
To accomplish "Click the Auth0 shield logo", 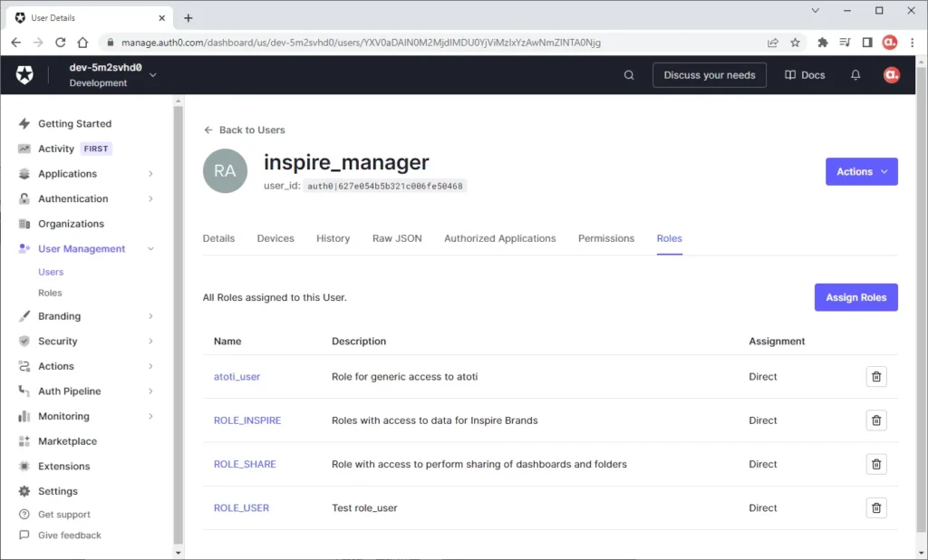I will click(x=24, y=75).
